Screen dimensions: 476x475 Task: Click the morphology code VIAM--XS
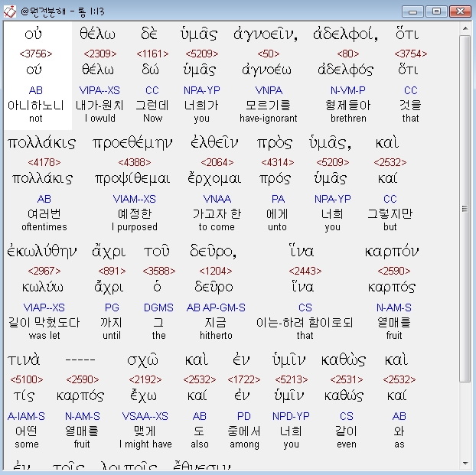(x=135, y=199)
